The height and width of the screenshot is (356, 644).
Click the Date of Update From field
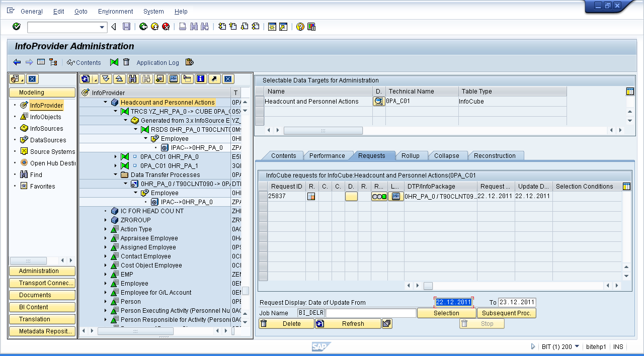(453, 302)
